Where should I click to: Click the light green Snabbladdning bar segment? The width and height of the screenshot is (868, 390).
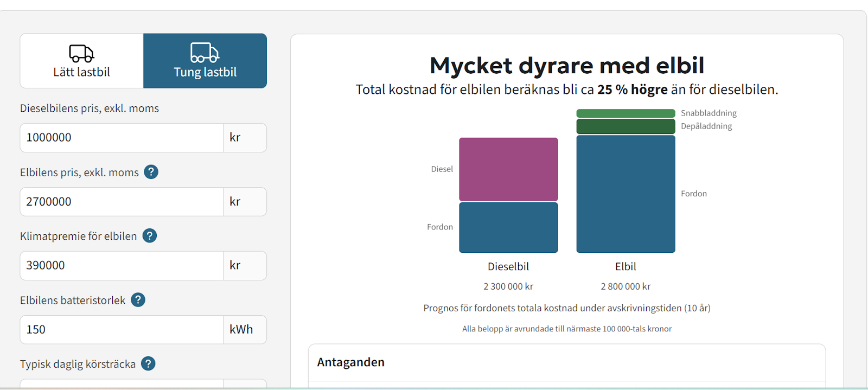tap(626, 113)
